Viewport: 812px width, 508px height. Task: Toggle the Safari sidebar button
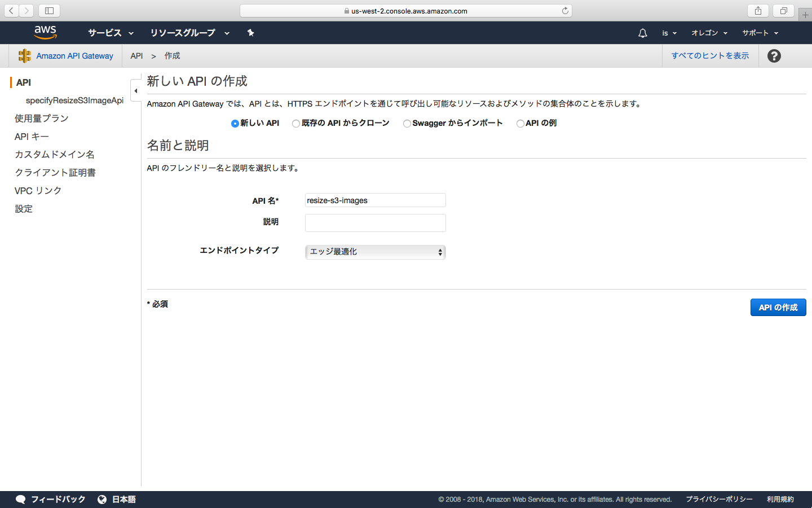(x=49, y=11)
